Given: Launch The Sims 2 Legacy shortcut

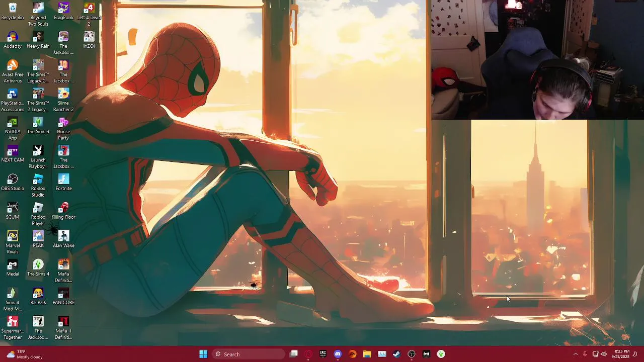Looking at the screenshot, I should (38, 100).
